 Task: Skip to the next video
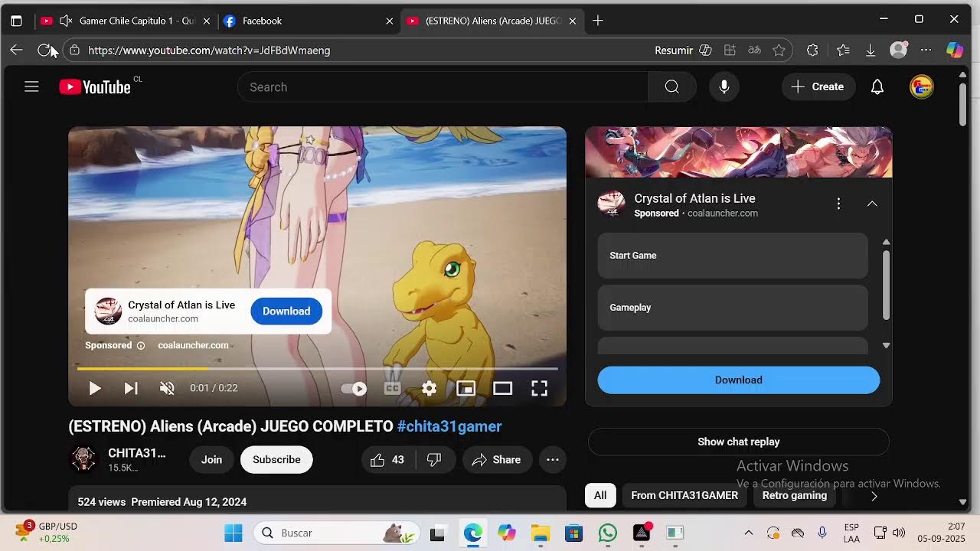[x=131, y=389]
